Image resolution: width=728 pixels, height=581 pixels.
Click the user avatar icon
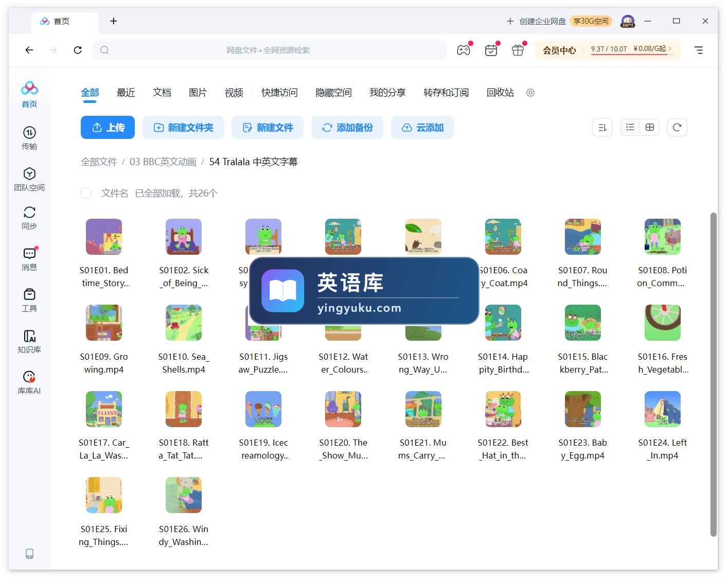628,21
